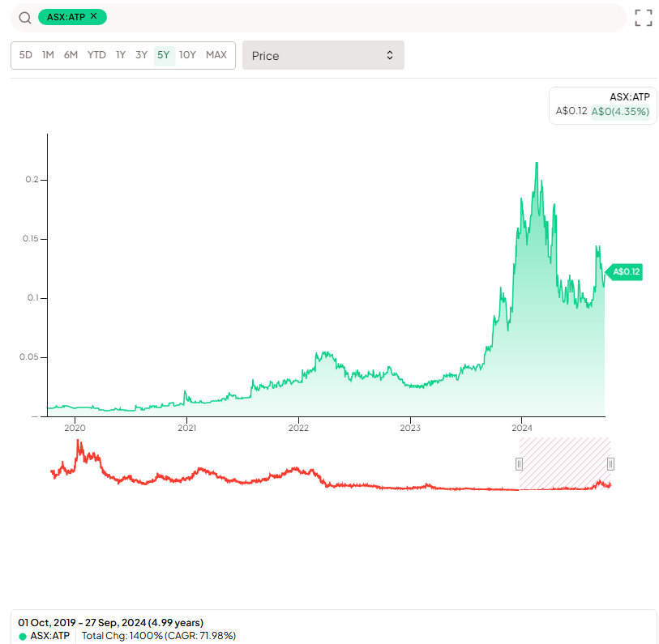
Task: Click inside the ticker search field
Action: [x=365, y=17]
